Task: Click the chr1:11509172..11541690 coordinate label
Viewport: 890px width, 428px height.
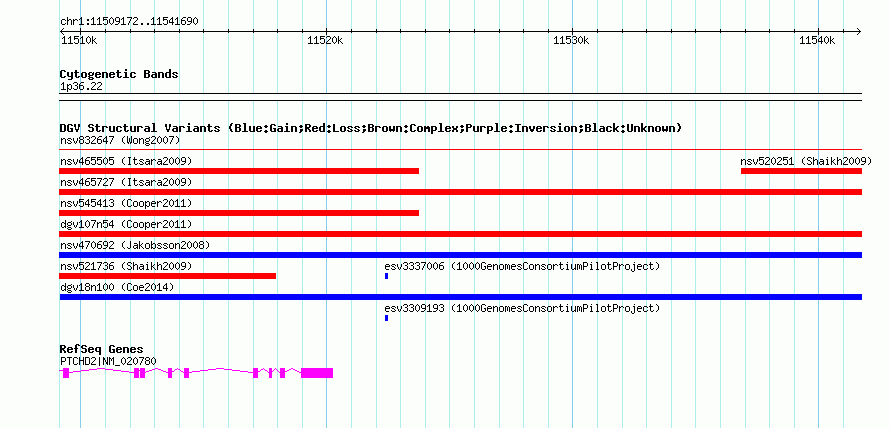Action: coord(129,22)
